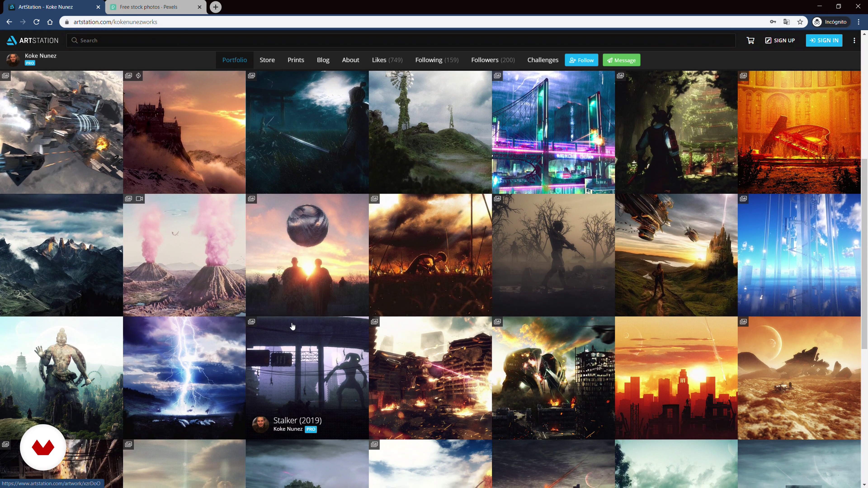This screenshot has width=868, height=488.
Task: Close the Free stock photos Pexels tab
Action: tap(199, 7)
